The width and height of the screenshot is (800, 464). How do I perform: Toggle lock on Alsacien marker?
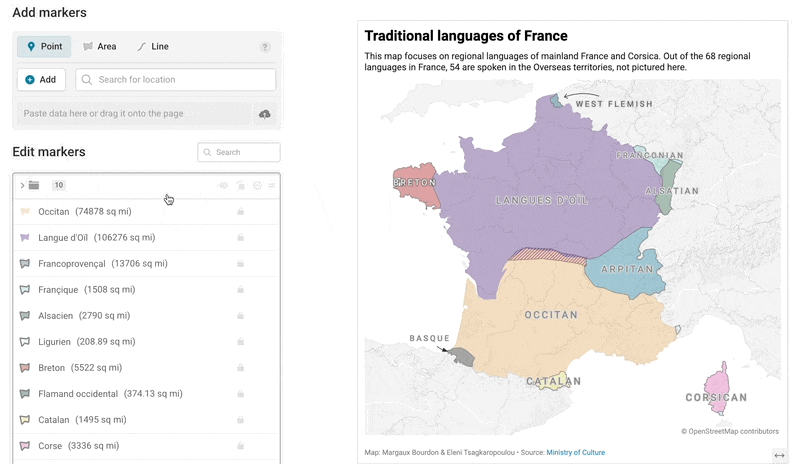pos(240,315)
